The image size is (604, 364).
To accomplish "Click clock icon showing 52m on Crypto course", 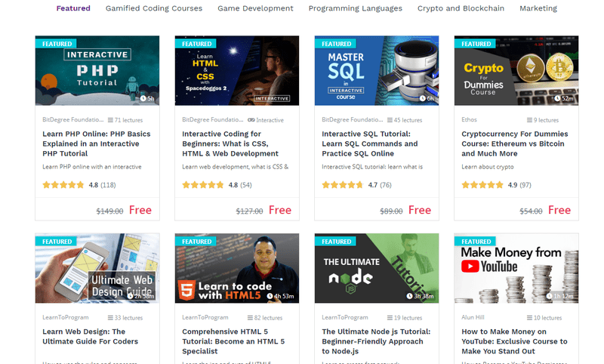I will (x=557, y=99).
